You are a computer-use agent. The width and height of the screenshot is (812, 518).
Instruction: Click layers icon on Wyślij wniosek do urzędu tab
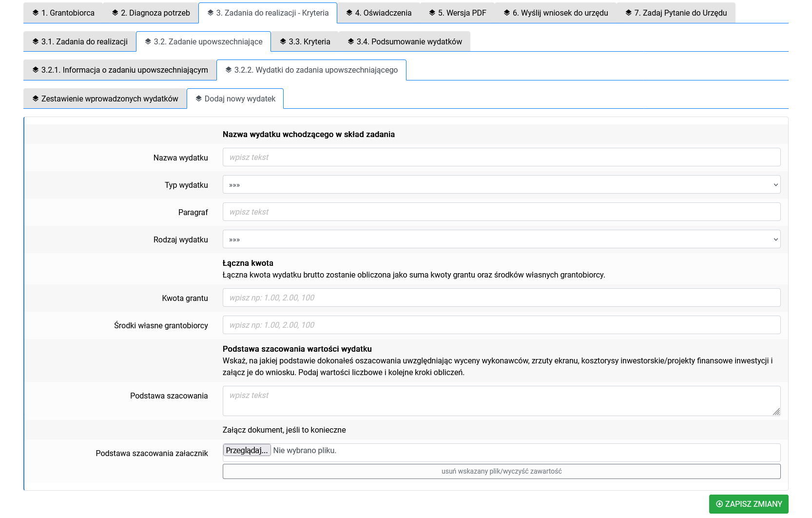[506, 13]
